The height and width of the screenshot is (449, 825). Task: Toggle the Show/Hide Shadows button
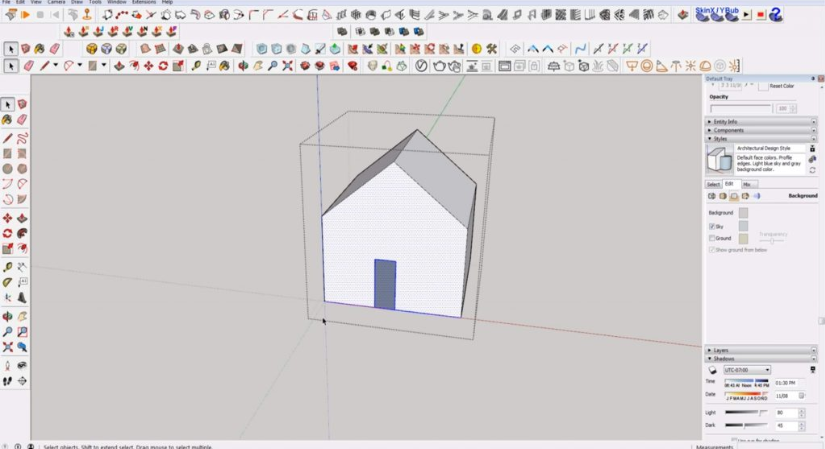tap(712, 370)
